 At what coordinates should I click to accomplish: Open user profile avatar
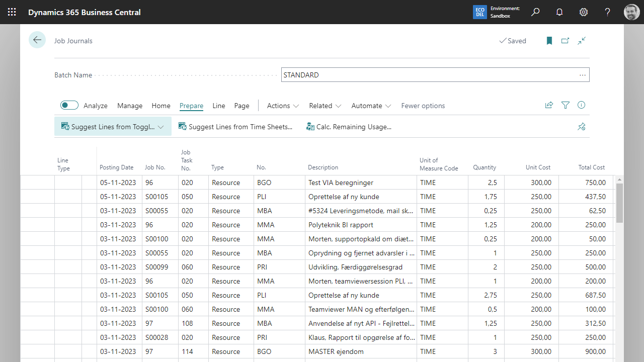tap(632, 12)
